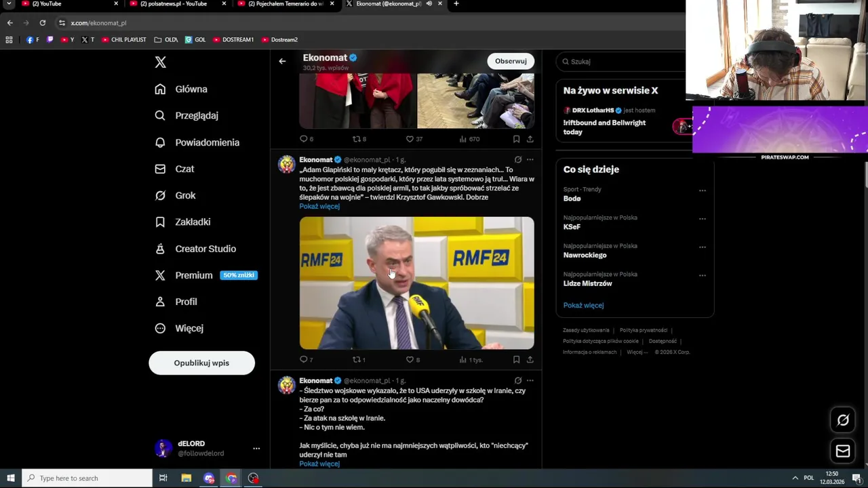Open more options for Lidze Mistrzów trend
868x488 pixels.
pos(703,276)
